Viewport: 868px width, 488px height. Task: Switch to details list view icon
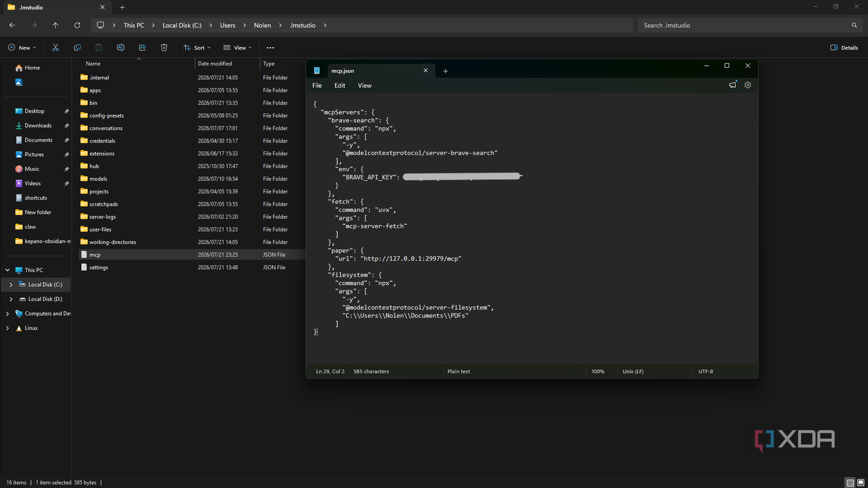[850, 482]
